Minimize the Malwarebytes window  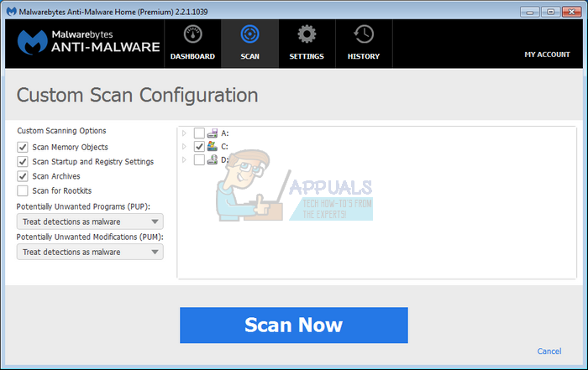click(x=530, y=12)
